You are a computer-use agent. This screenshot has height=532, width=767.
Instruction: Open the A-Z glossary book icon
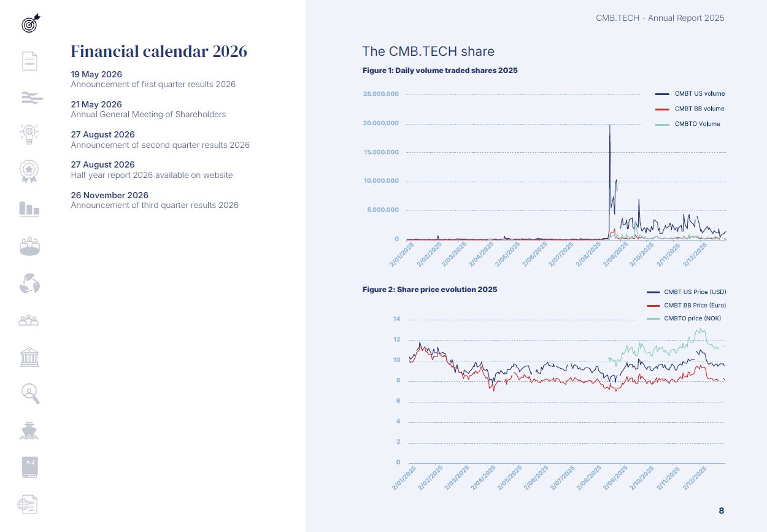pos(29,467)
